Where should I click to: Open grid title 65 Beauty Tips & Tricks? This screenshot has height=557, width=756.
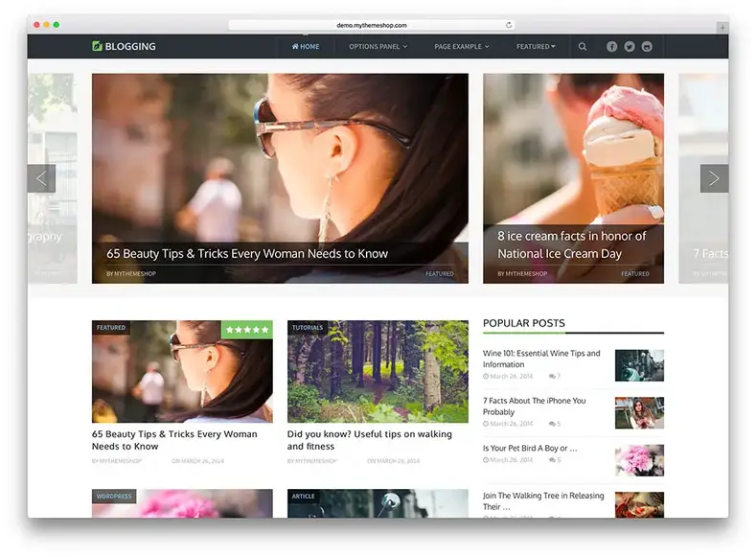click(x=174, y=440)
